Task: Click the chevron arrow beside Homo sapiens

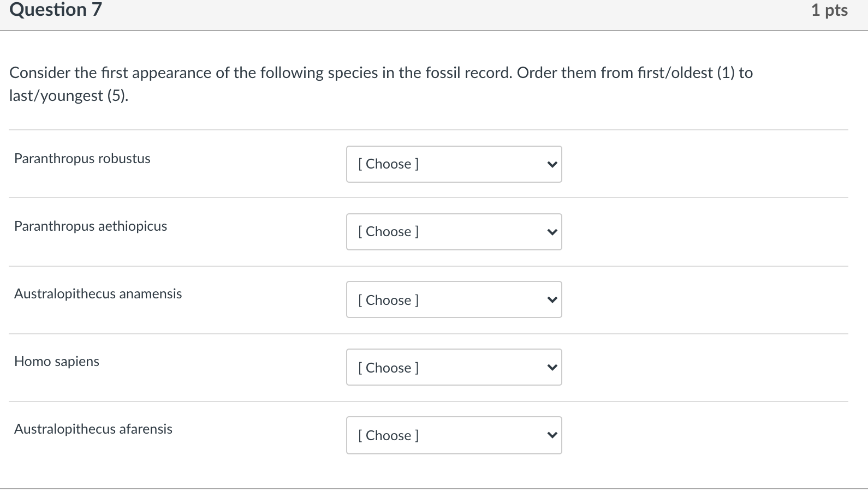Action: pyautogui.click(x=552, y=367)
